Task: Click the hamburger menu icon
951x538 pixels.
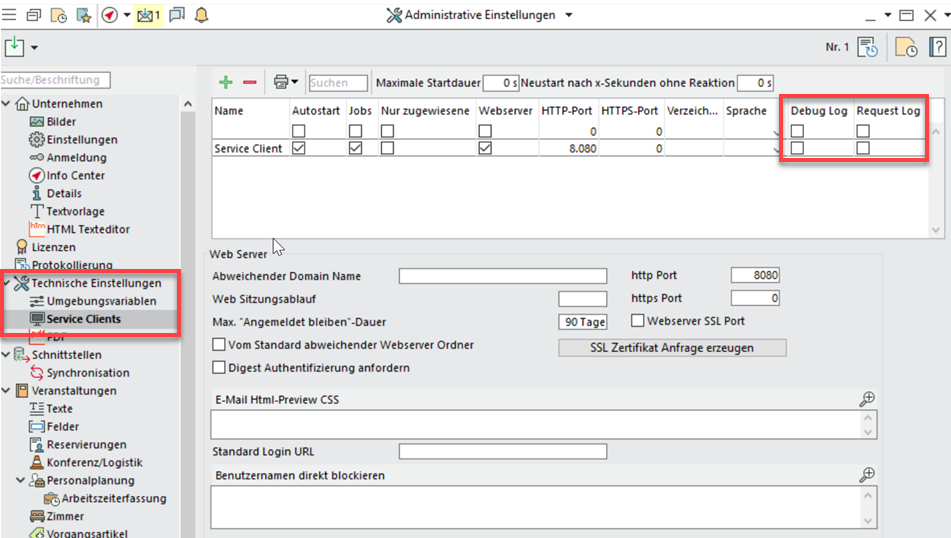Action: [x=10, y=15]
